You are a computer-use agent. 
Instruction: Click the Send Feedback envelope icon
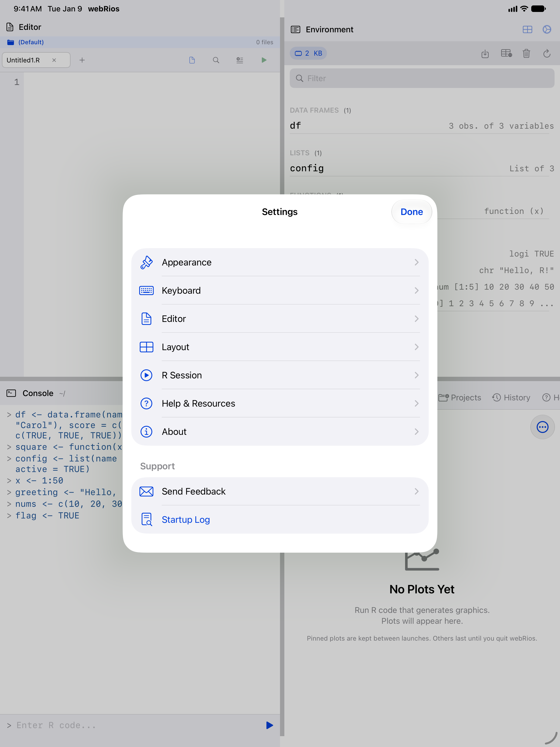pyautogui.click(x=146, y=491)
